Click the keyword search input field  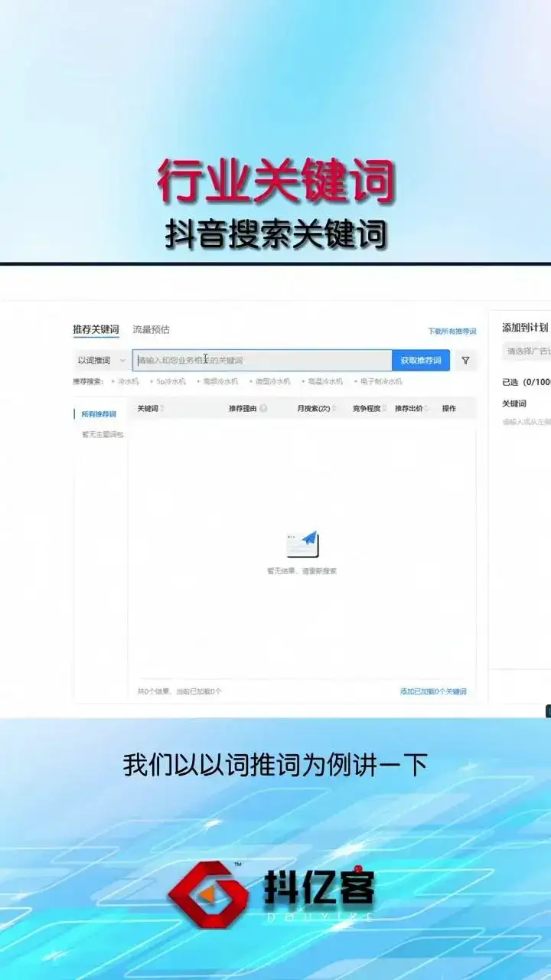pos(262,360)
